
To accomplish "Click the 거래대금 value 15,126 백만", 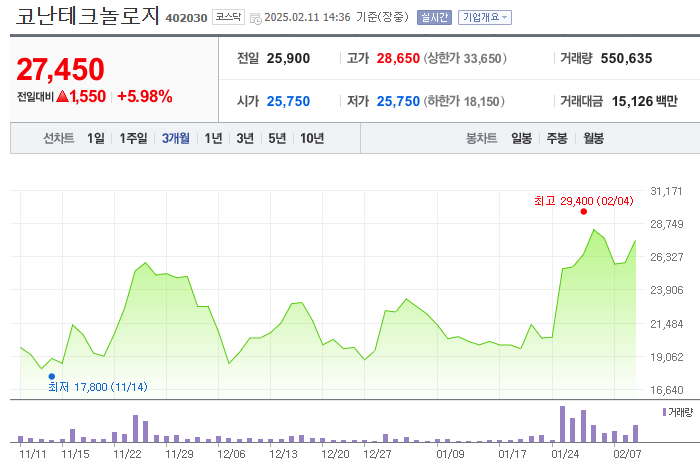I will coord(645,101).
